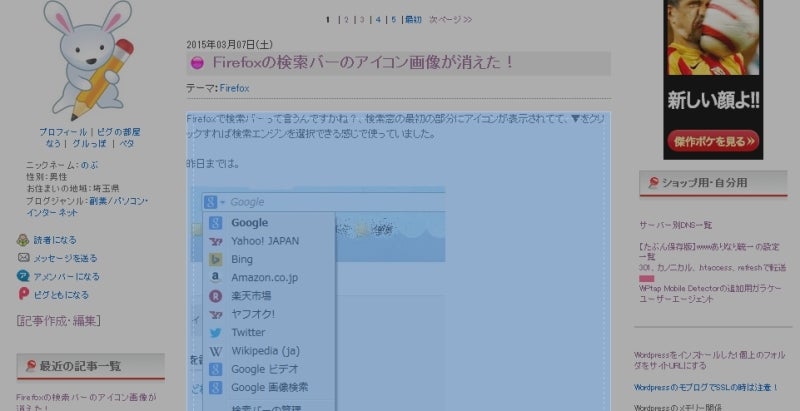The image size is (800, 411).
Task: Open recent article Firefoxの検索バーのアイコン画像が in sidebar
Action: coord(86,402)
